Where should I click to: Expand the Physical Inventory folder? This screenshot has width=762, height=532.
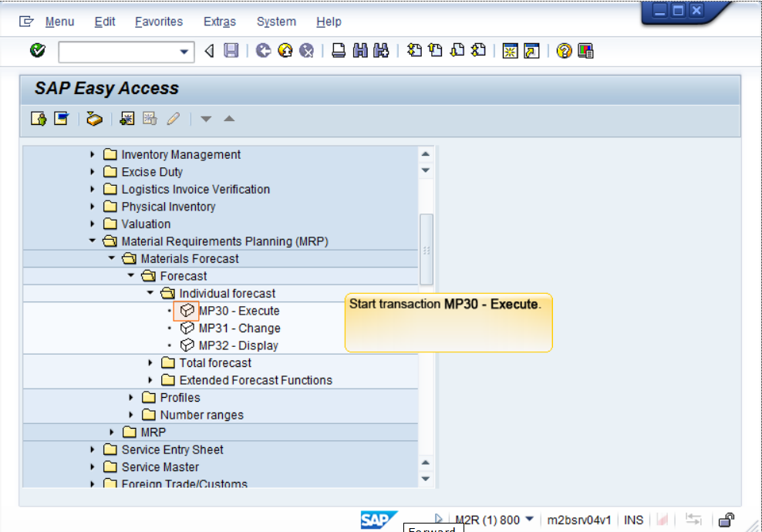tap(93, 207)
